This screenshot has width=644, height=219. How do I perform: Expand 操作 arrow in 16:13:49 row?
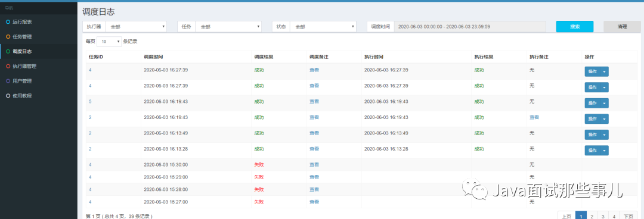pos(604,134)
